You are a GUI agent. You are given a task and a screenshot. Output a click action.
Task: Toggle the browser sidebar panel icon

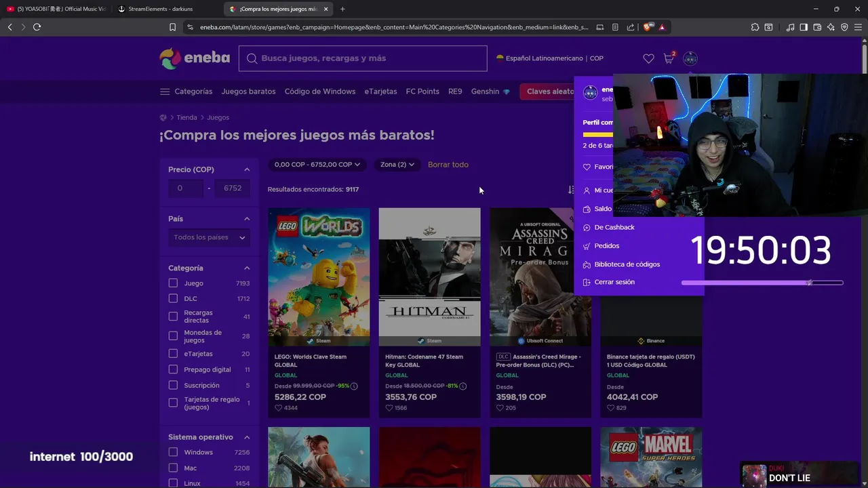coord(804,27)
